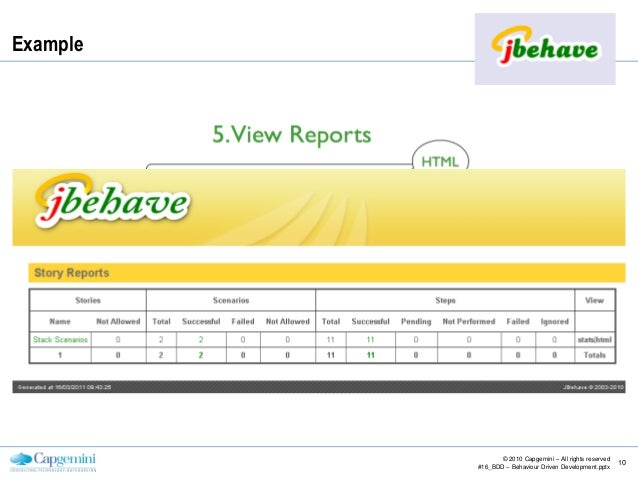Viewport: 638px width, 479px height.
Task: Open the stats|html view link
Action: tap(594, 339)
